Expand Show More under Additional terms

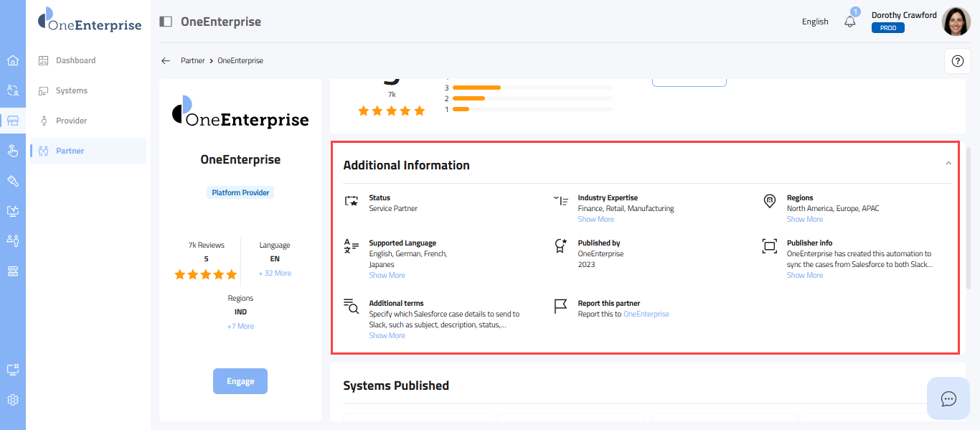click(x=387, y=336)
